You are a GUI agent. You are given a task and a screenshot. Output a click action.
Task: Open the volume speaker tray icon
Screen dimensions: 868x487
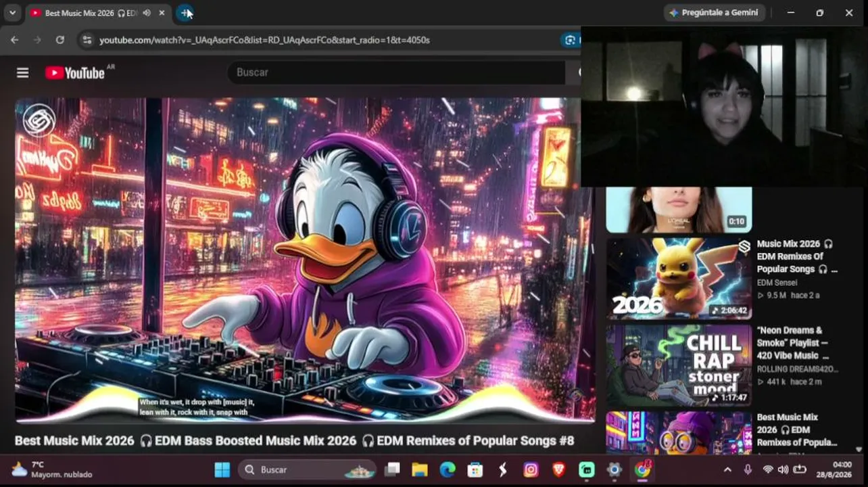coord(783,469)
